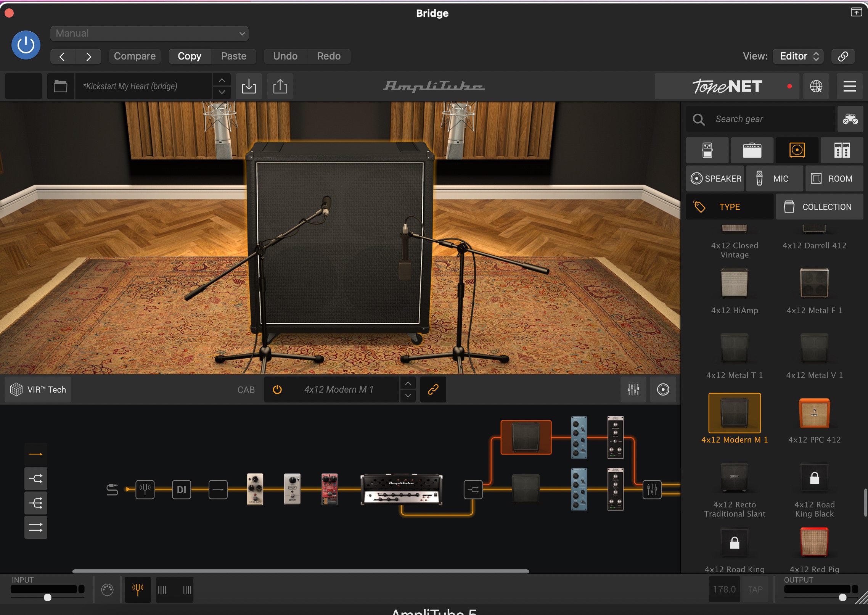This screenshot has width=868, height=615.
Task: Open the cab mixer sliders icon
Action: [x=633, y=390]
